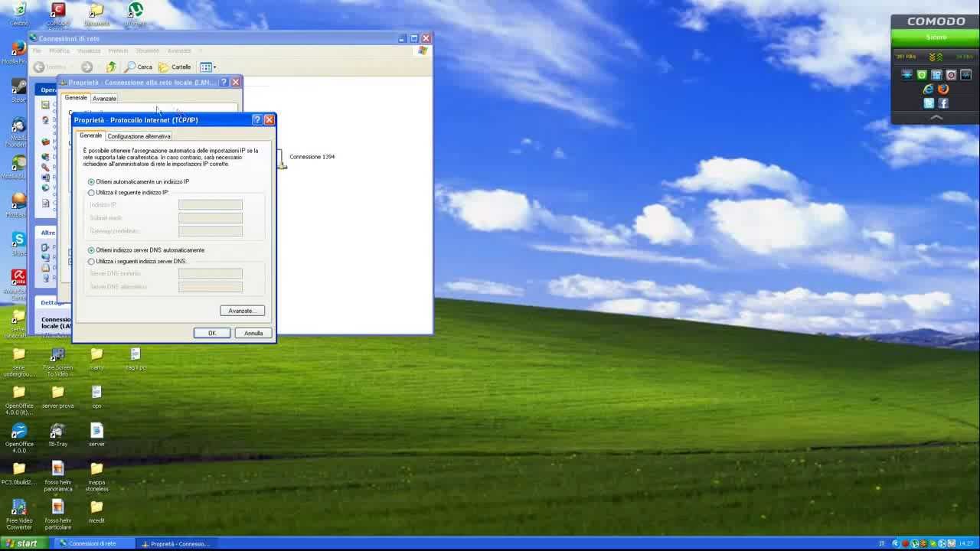Open the Views dropdown in Explorer toolbar
Viewport: 980px width, 551px height.
coord(207,67)
